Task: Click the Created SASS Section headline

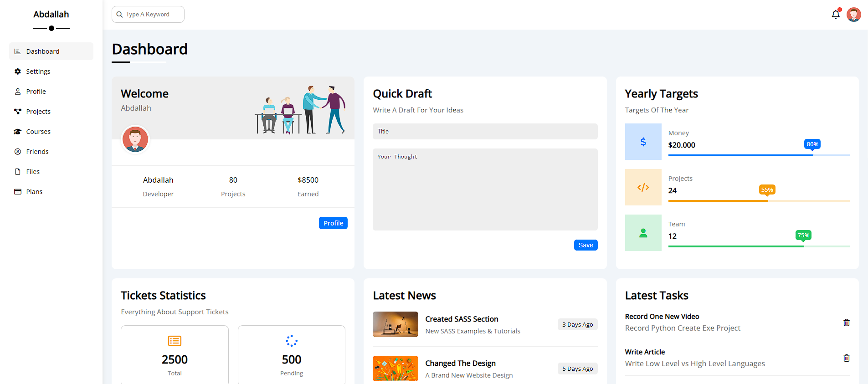Action: (x=462, y=319)
